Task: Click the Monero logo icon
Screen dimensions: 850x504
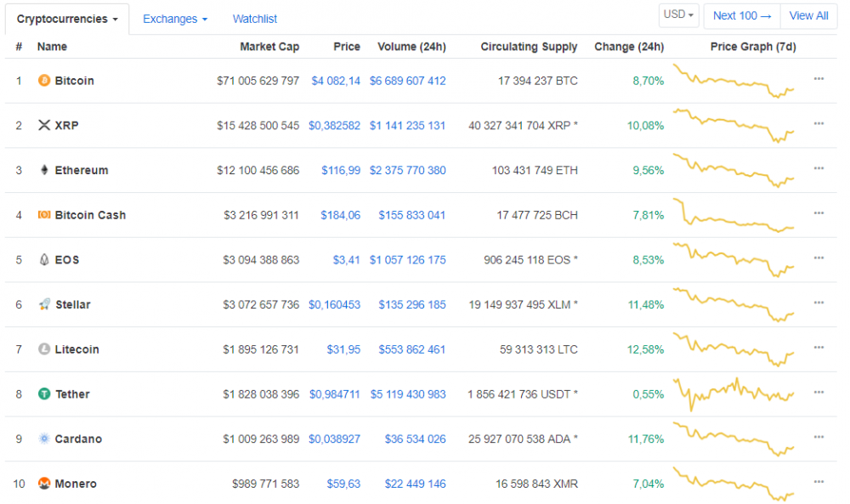Action: [44, 484]
